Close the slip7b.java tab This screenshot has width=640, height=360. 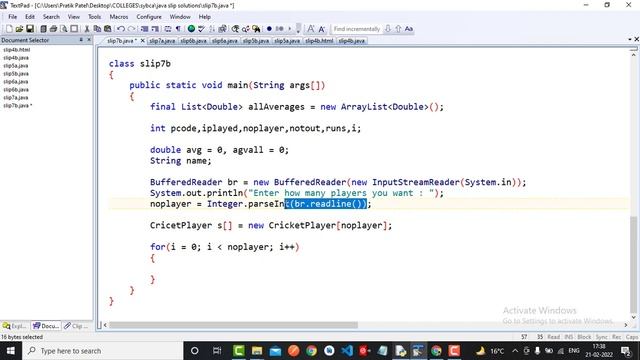click(142, 40)
